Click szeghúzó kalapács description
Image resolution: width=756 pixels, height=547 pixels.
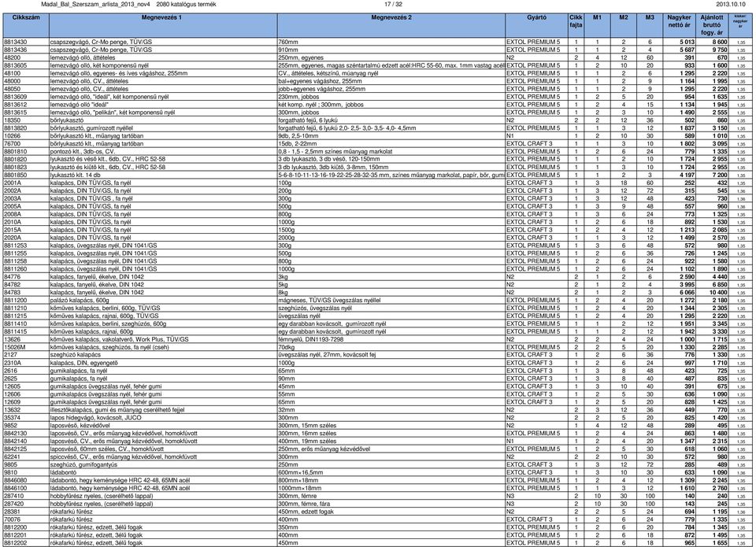pos(76,355)
